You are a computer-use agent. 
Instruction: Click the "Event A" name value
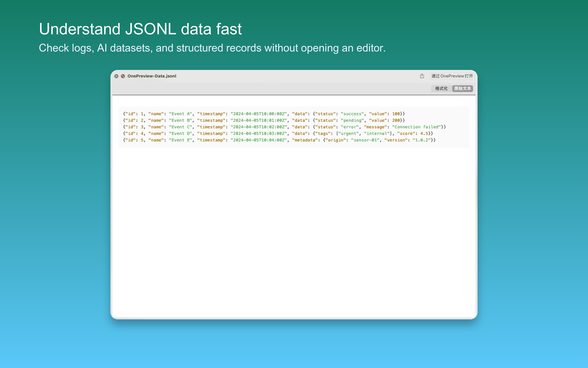(x=180, y=114)
